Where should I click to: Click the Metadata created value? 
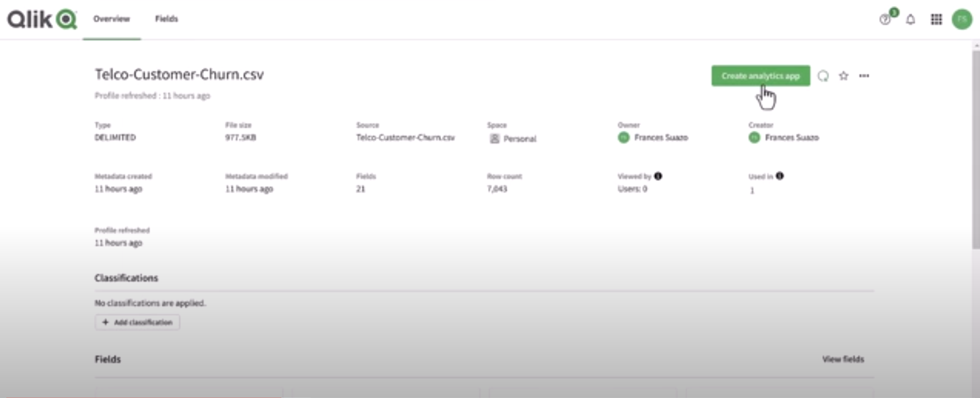click(119, 189)
